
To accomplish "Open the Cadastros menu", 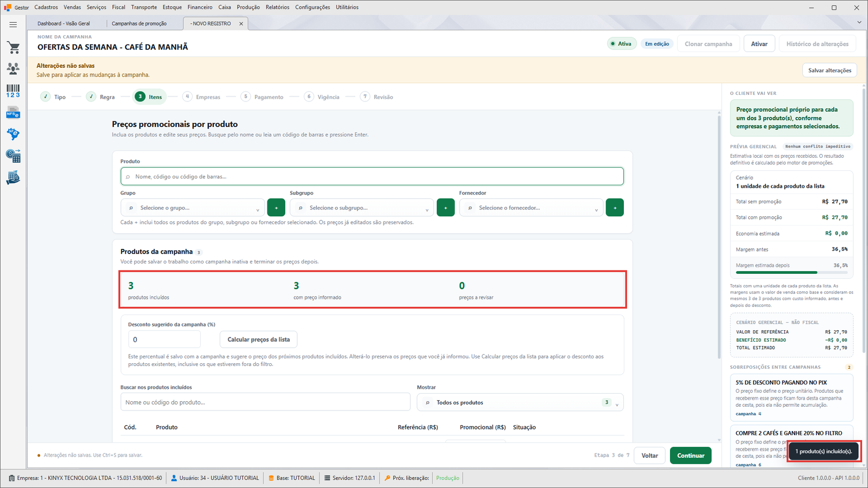I will pos(46,7).
